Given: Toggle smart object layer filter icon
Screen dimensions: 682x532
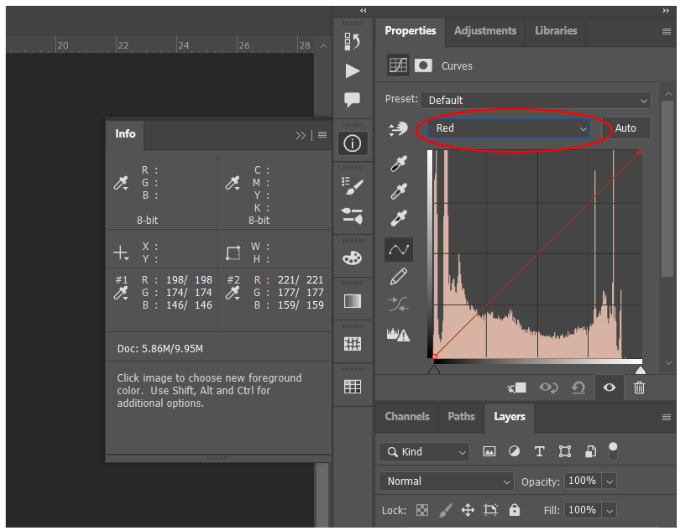Looking at the screenshot, I should tap(590, 452).
